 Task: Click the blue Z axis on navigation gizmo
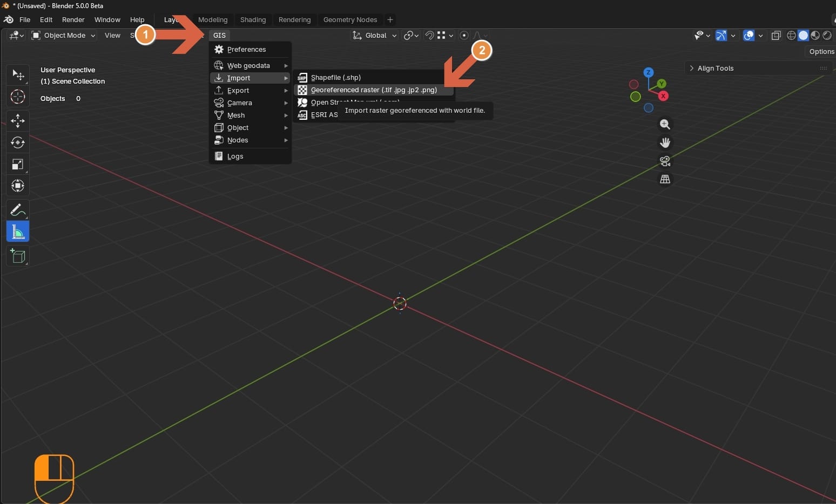pos(649,72)
